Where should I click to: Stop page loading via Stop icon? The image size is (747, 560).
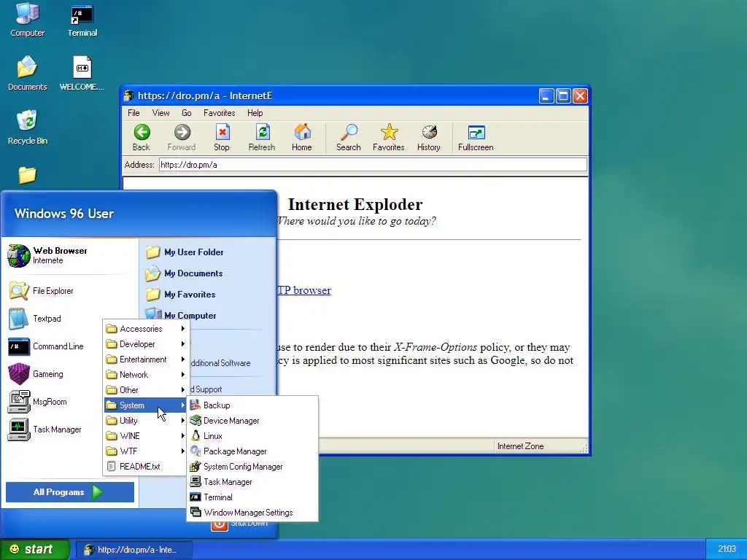click(x=222, y=138)
